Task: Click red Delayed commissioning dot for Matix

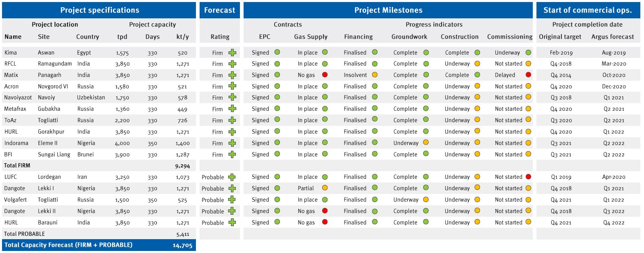Action: click(528, 75)
